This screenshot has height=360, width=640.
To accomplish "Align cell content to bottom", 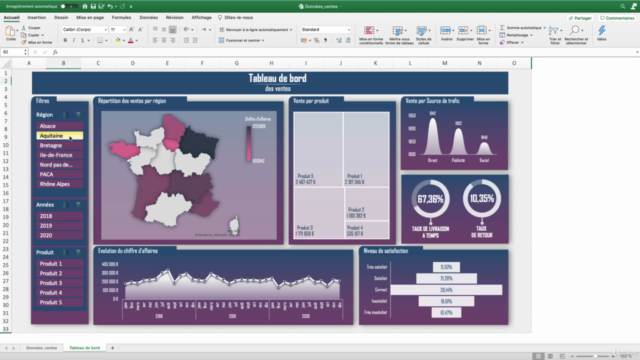I will pos(173,29).
